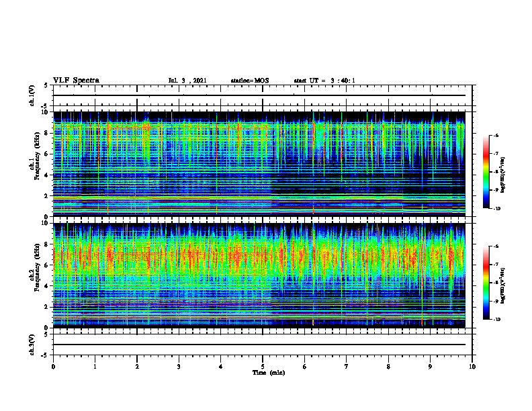Click the ch.1 frequency axis "8" tick label
This screenshot has width=532, height=411.
[x=47, y=133]
